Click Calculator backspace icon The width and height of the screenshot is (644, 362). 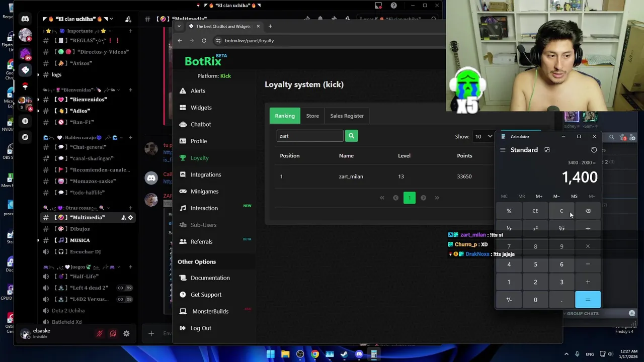point(588,211)
